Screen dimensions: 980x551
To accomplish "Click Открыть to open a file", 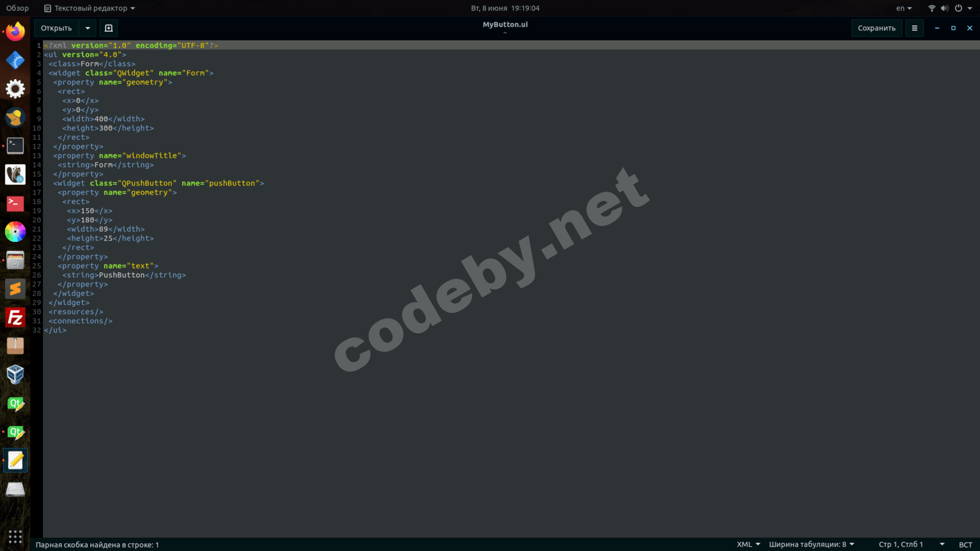I will point(56,28).
